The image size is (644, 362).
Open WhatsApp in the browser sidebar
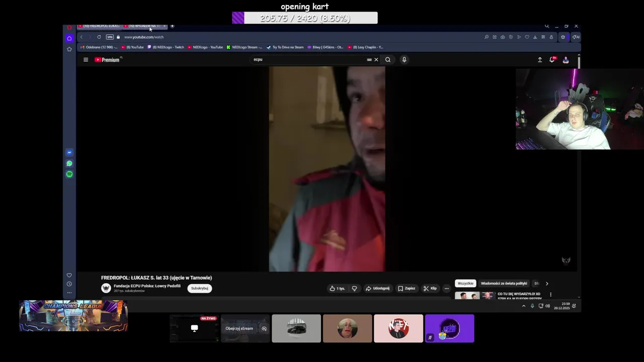pos(69,163)
